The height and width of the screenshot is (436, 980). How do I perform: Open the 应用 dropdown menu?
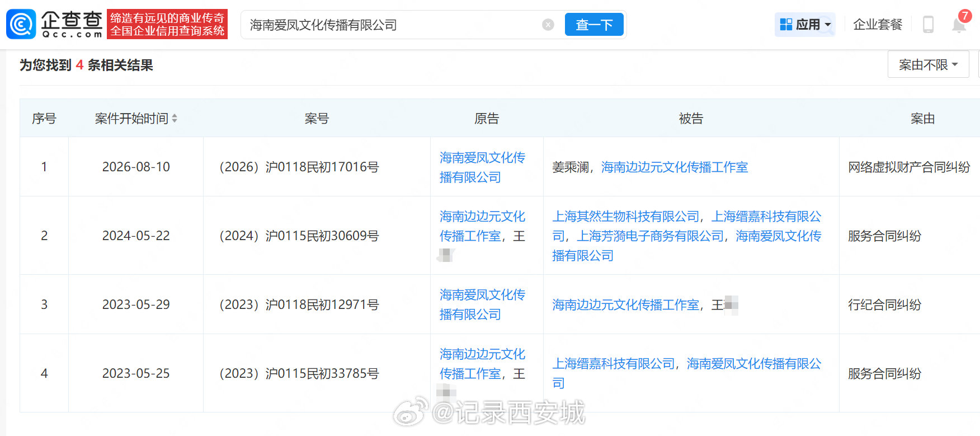(x=805, y=25)
